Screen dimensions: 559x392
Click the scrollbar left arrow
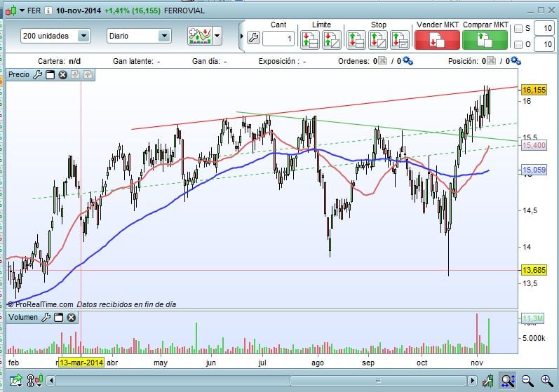click(51, 381)
